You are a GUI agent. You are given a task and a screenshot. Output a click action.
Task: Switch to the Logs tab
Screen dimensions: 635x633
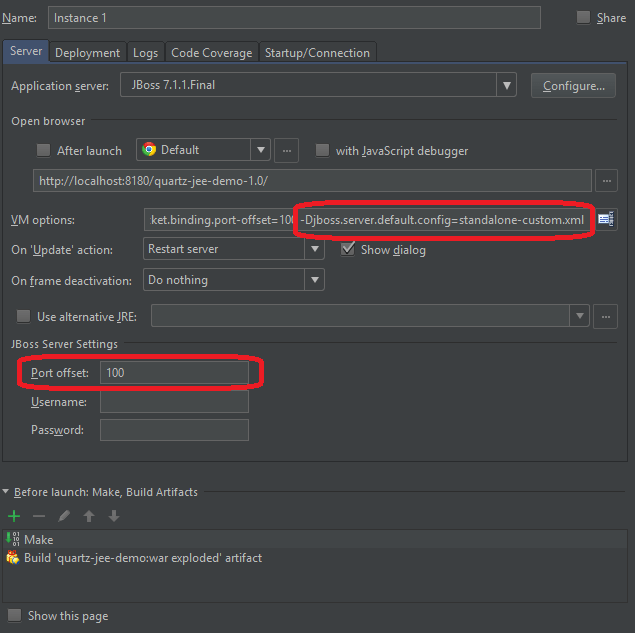coord(145,53)
